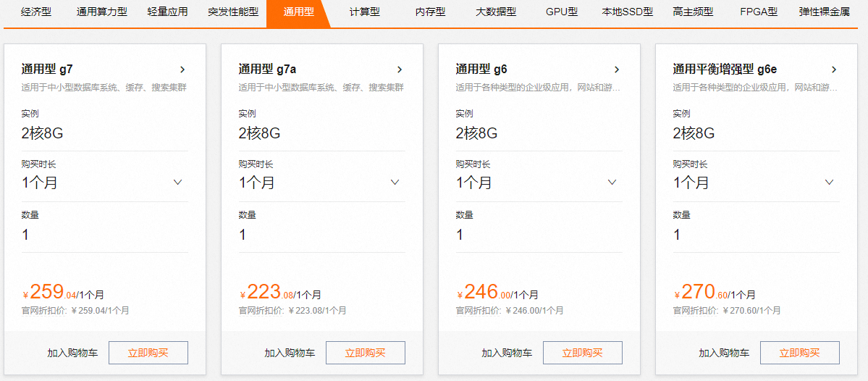Open the 通用型 g6 title
The image size is (868, 381).
481,70
